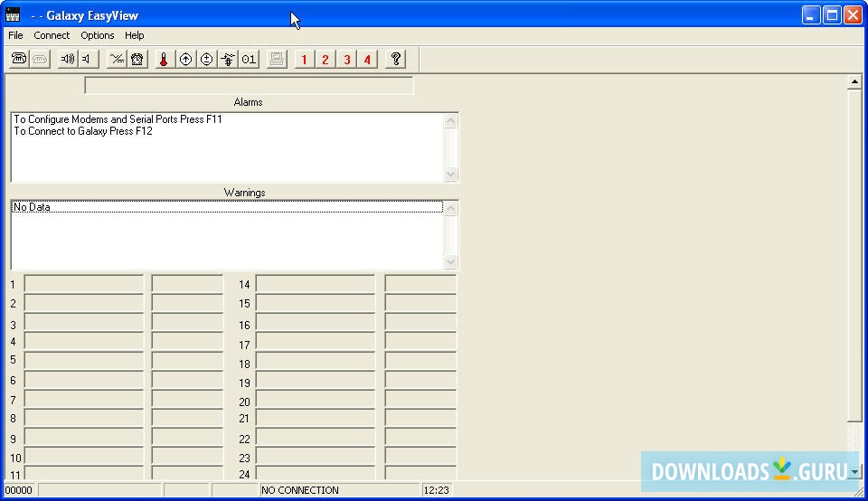This screenshot has height=501, width=868.
Task: Click Alarms list scroll up arrow
Action: click(450, 120)
